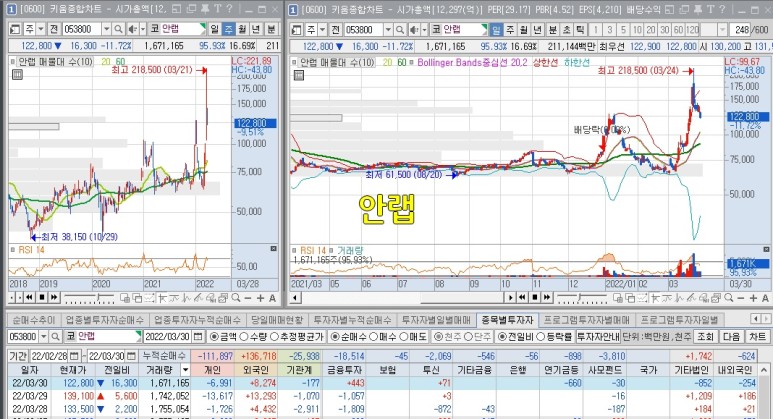Toggle right chart side panel icon
Screen dimensions: 773x419
click(x=297, y=30)
